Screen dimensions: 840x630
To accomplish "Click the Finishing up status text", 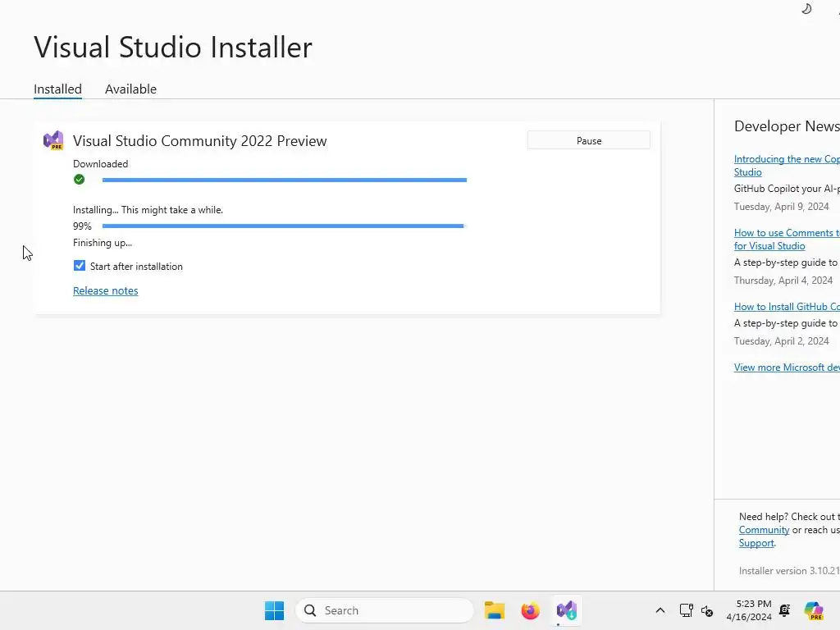I will pos(103,243).
